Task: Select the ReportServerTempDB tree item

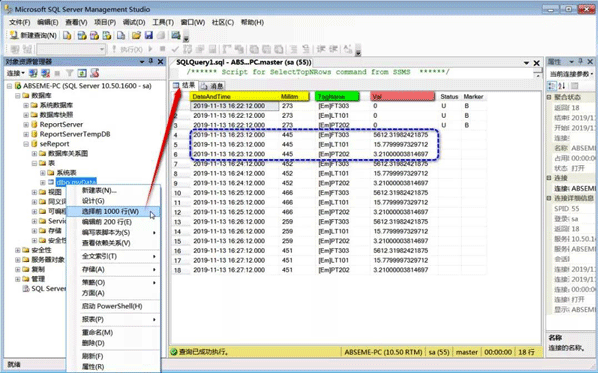Action: point(75,134)
